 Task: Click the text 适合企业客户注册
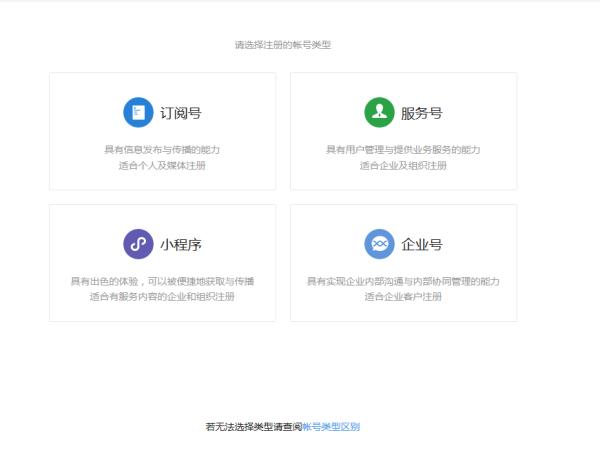pyautogui.click(x=403, y=297)
